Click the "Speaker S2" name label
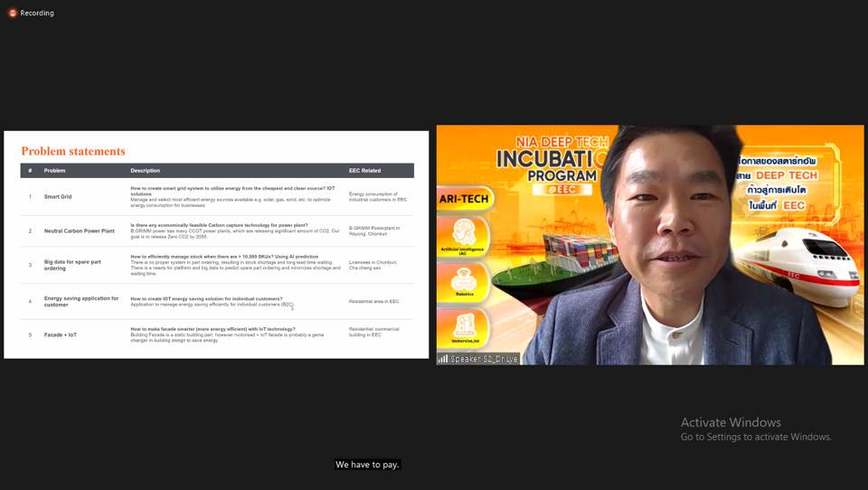 (x=484, y=359)
